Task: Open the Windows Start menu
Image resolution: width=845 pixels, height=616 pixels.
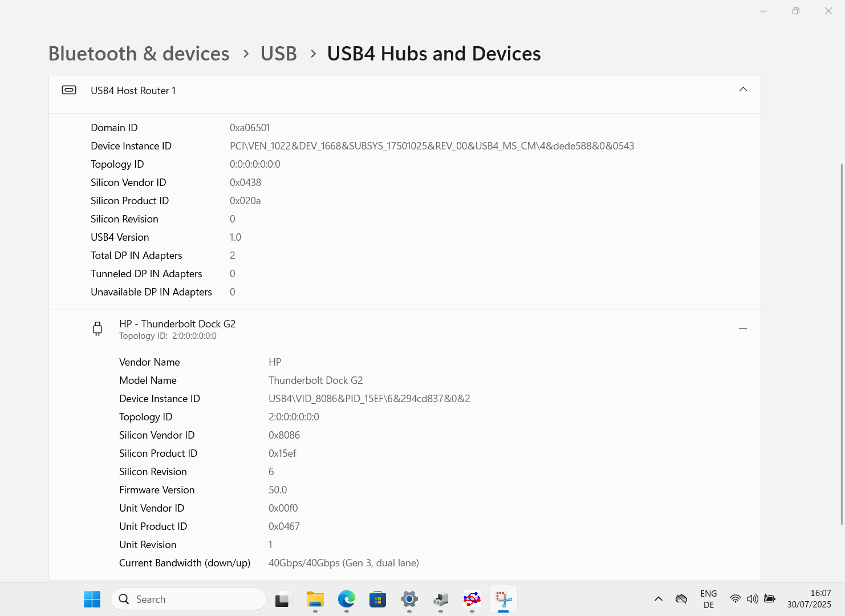Action: (x=92, y=599)
